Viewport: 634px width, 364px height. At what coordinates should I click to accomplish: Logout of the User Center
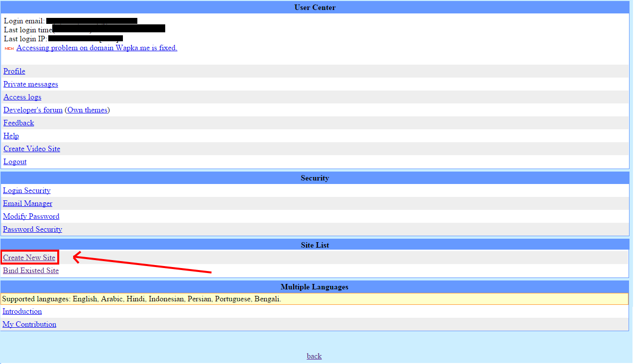click(x=14, y=162)
